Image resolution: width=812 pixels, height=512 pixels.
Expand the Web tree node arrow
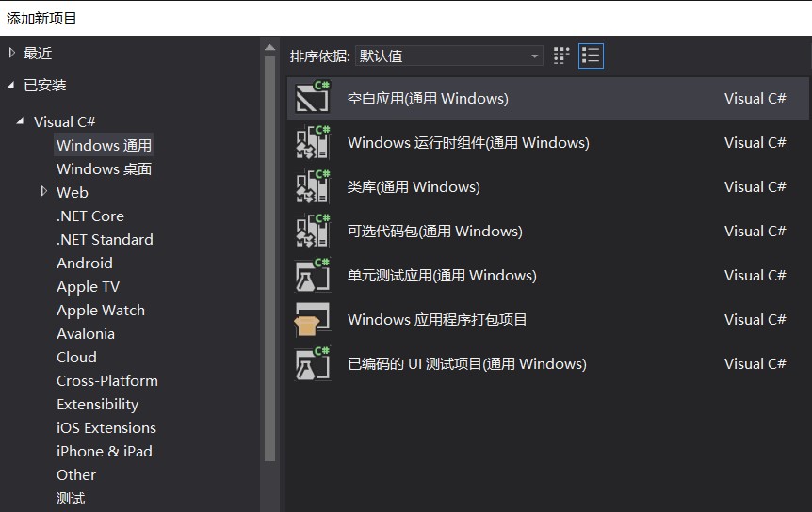pyautogui.click(x=44, y=191)
